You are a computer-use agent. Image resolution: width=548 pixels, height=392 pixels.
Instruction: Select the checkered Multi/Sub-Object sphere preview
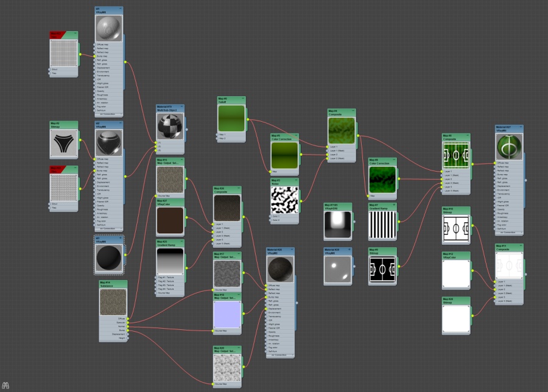tap(170, 126)
